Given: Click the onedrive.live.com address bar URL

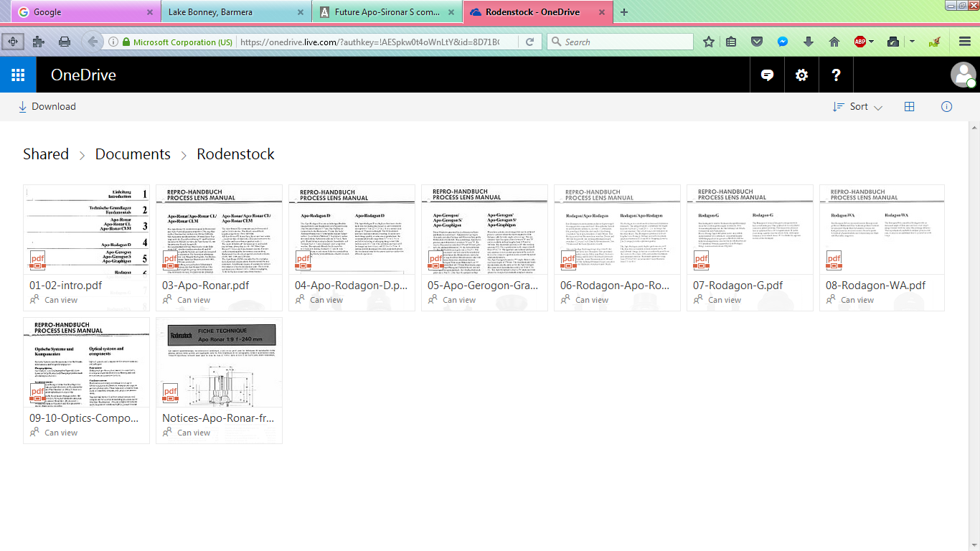Looking at the screenshot, I should (369, 42).
